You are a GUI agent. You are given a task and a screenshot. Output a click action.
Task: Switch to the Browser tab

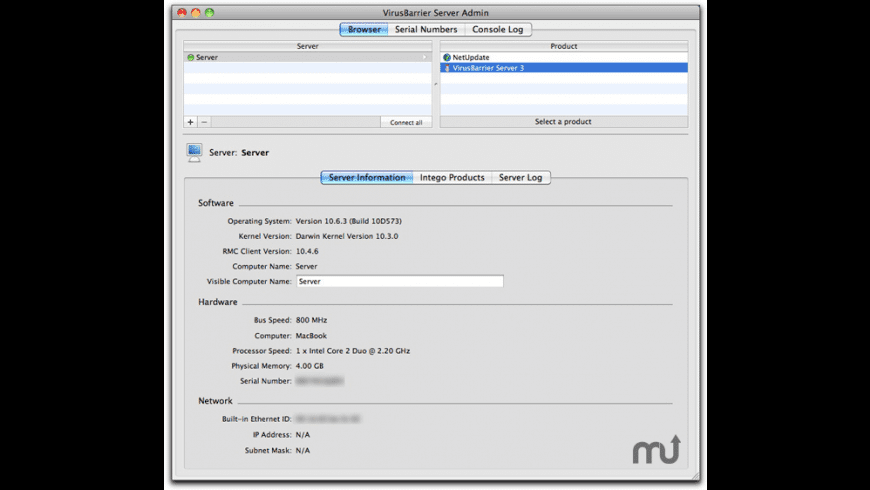point(364,30)
